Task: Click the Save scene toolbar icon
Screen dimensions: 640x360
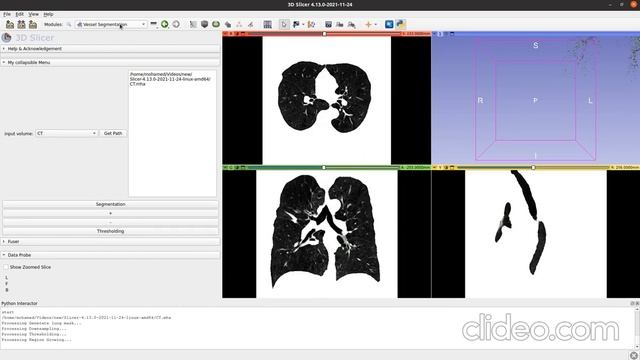Action: (33, 24)
